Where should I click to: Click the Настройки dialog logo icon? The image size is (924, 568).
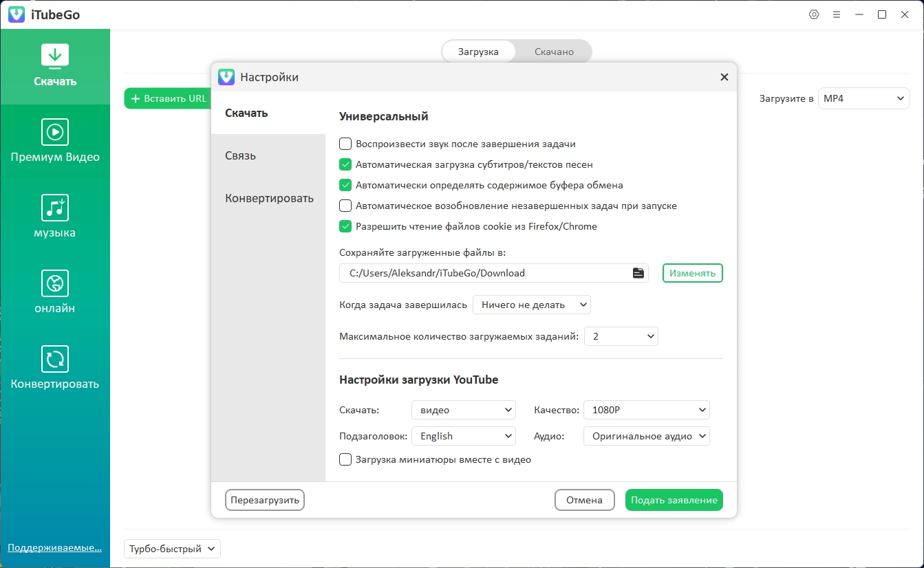click(226, 77)
